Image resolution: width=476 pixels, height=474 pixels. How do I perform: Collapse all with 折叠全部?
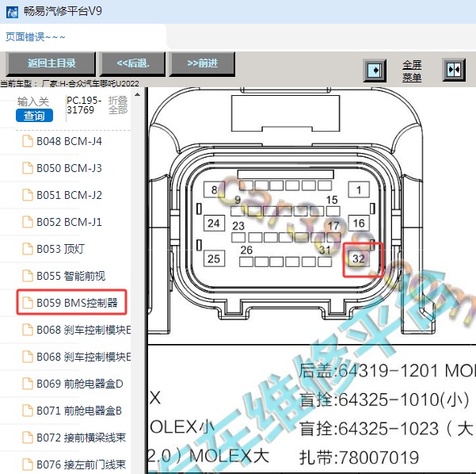pos(118,105)
